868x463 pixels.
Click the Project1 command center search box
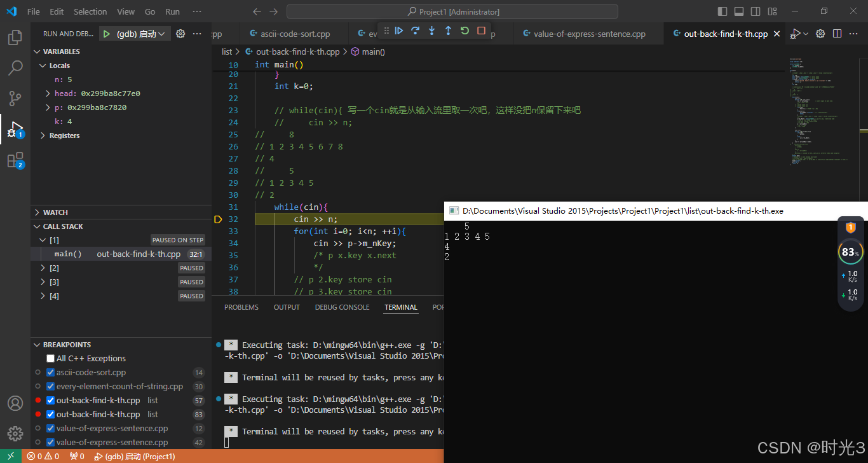click(452, 11)
